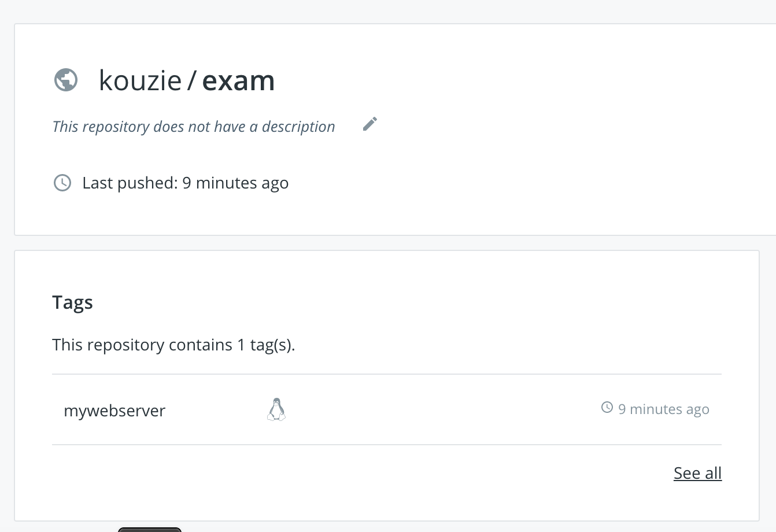Select the tag count summary text
The width and height of the screenshot is (776, 532).
tap(173, 345)
